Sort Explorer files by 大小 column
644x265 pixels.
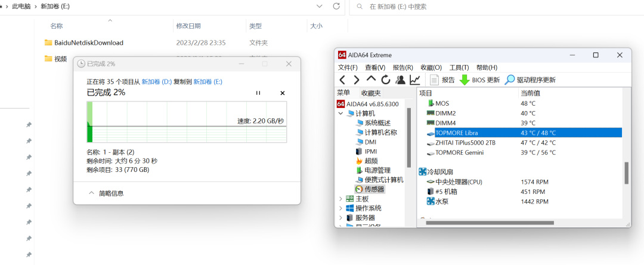316,26
